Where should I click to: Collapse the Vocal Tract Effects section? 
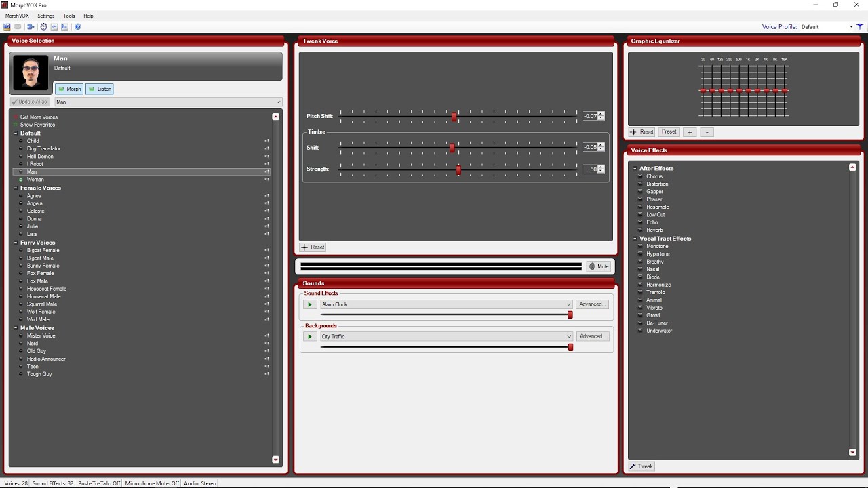[635, 239]
